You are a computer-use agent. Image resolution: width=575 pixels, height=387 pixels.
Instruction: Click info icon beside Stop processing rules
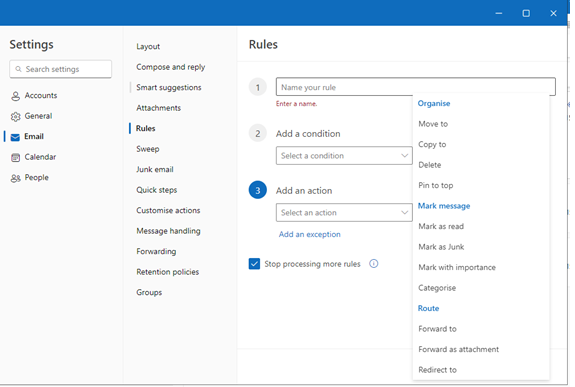click(x=373, y=264)
